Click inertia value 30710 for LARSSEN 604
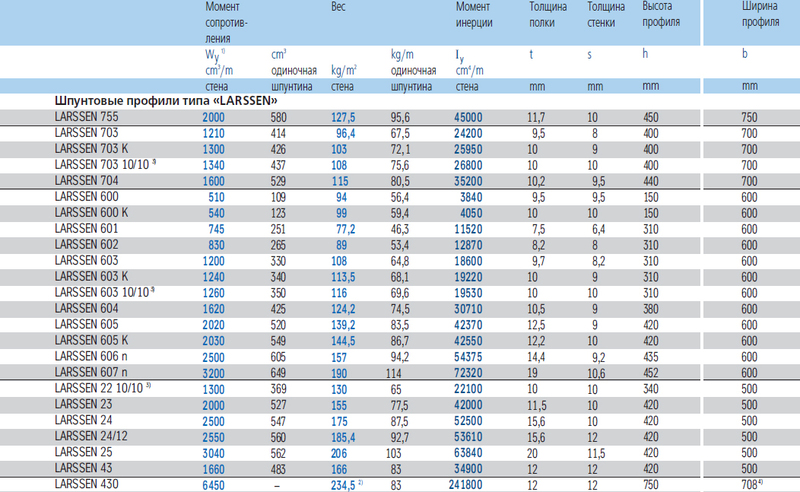Screen dimensions: 800x492 (x=468, y=309)
